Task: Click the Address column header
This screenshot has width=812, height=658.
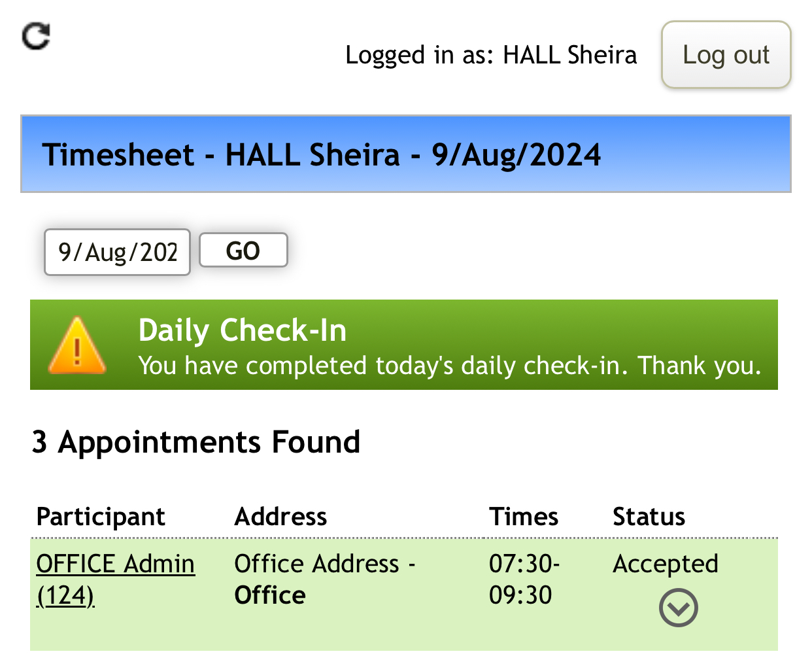Action: click(x=280, y=517)
